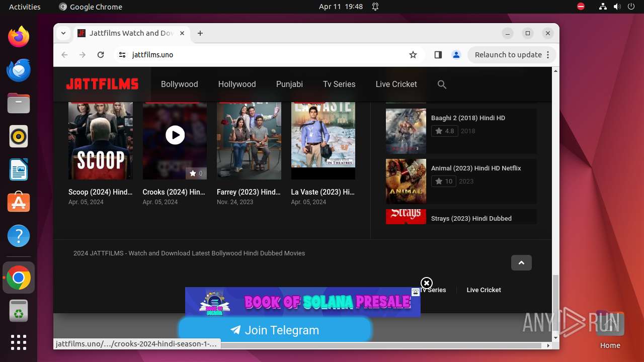Open the Tv Series menu
644x362 pixels.
[339, 84]
